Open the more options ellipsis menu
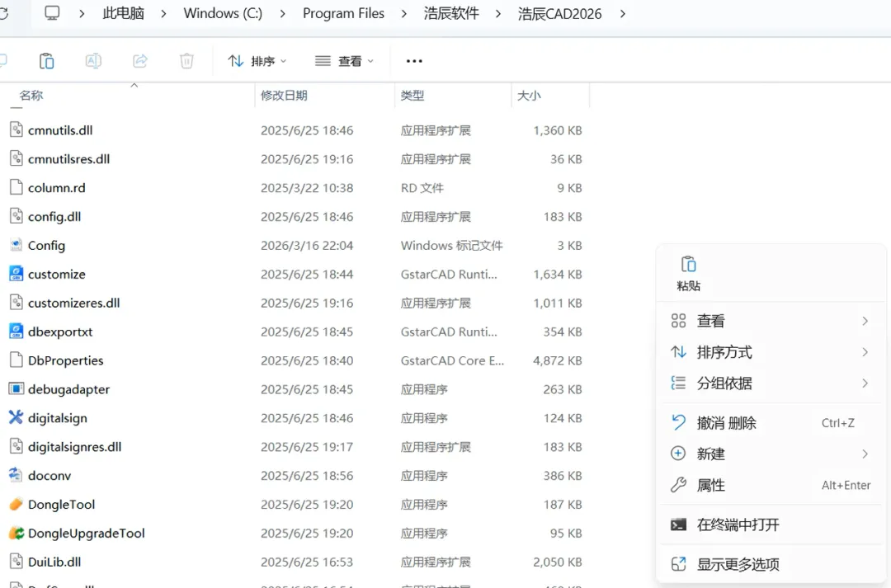Screen dimensions: 891x588 (x=414, y=61)
